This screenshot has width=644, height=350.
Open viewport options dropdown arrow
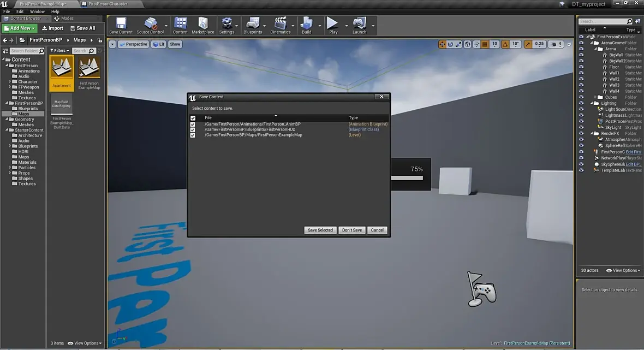coord(112,44)
